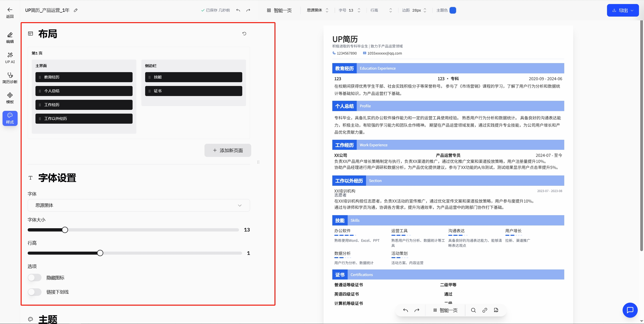Expand the top toolbar 思源黑体 font selector

tap(317, 10)
